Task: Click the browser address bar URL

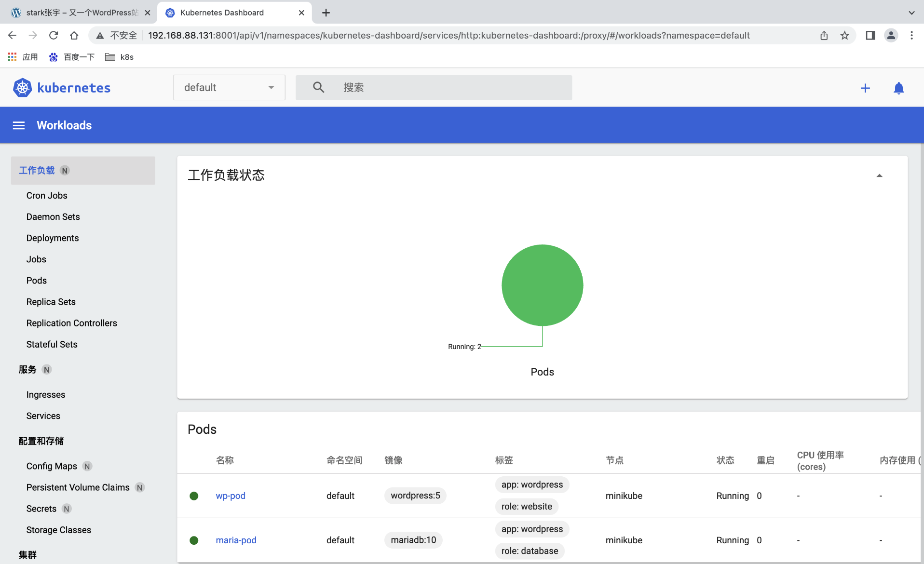Action: tap(448, 35)
